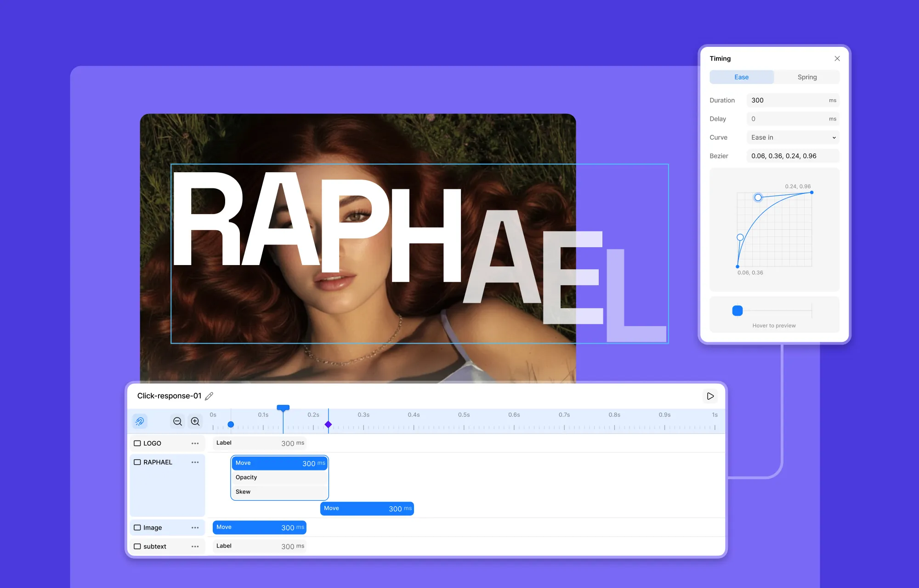
Task: Play the animation preview
Action: point(710,396)
